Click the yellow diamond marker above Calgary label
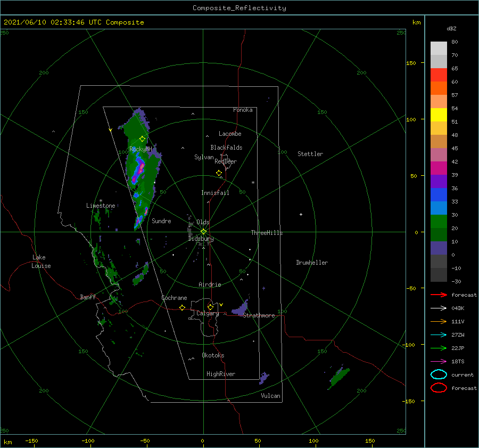 [x=210, y=307]
